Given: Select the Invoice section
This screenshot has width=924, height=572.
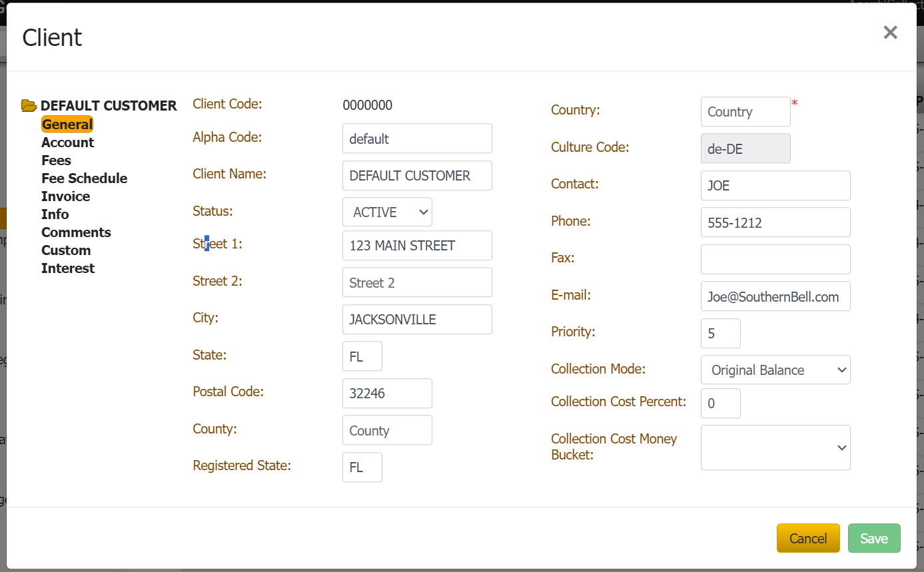Looking at the screenshot, I should pos(65,196).
